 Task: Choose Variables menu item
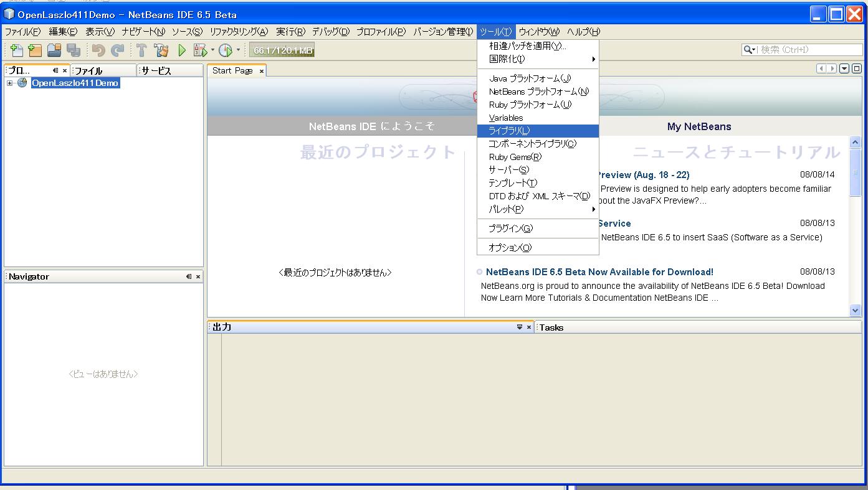coord(538,118)
